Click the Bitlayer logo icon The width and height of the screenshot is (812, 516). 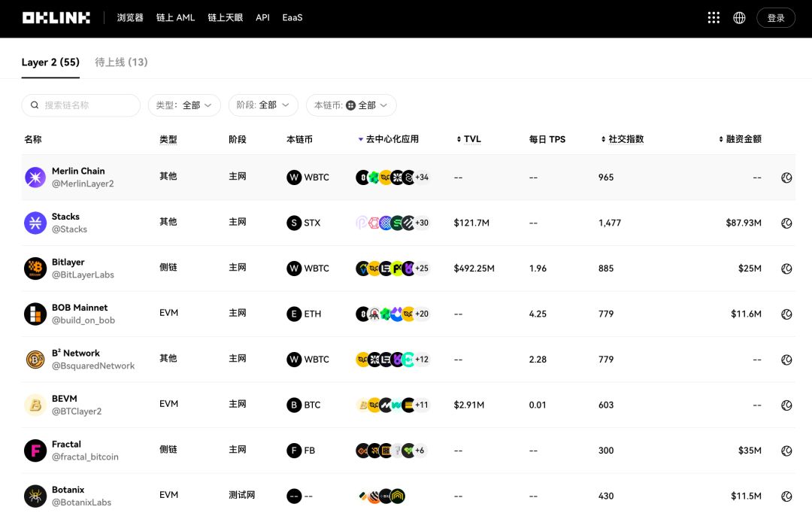point(35,269)
